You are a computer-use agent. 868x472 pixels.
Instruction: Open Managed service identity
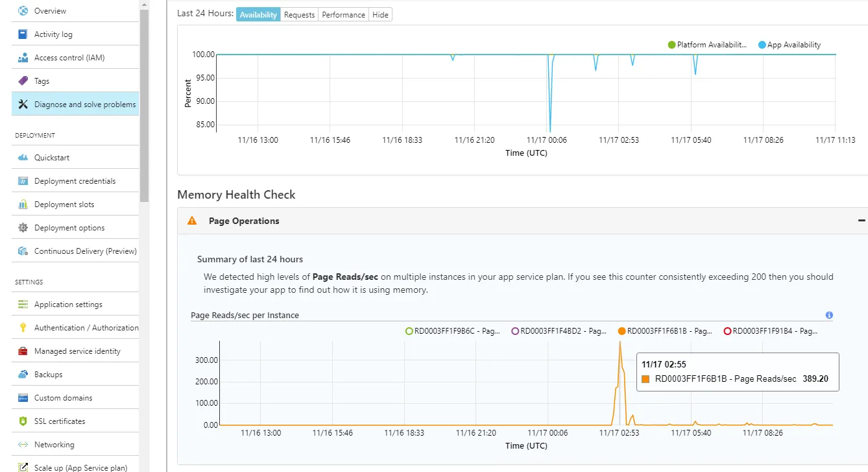point(75,351)
